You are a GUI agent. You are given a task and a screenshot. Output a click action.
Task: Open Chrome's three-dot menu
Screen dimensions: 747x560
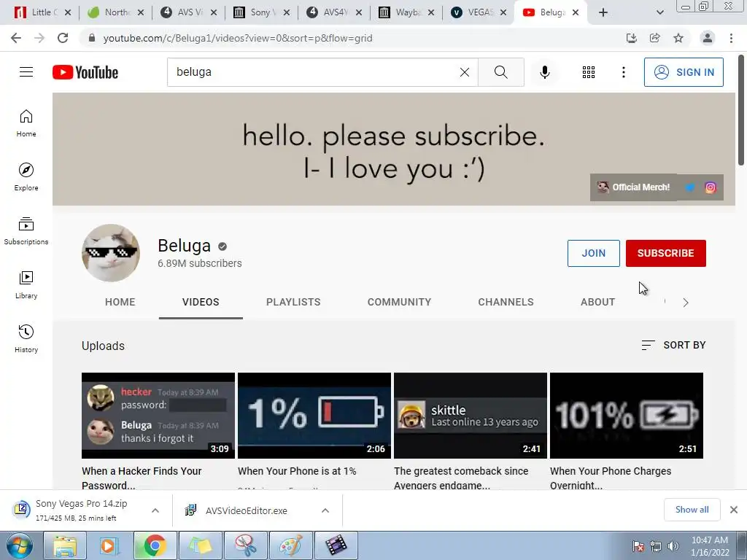point(731,38)
